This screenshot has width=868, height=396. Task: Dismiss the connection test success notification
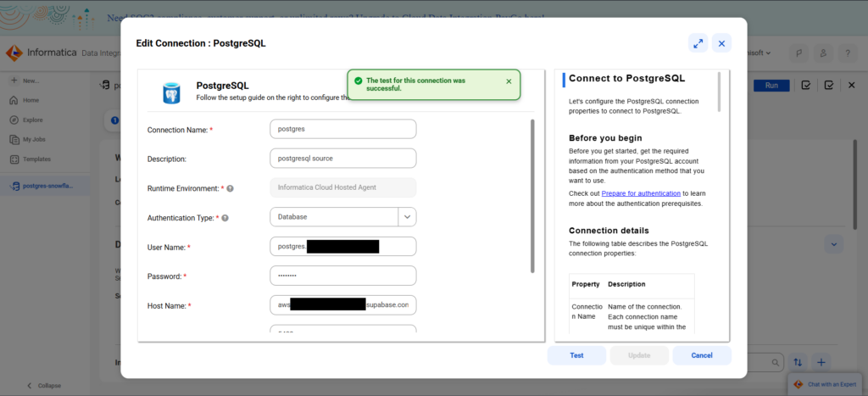point(509,81)
